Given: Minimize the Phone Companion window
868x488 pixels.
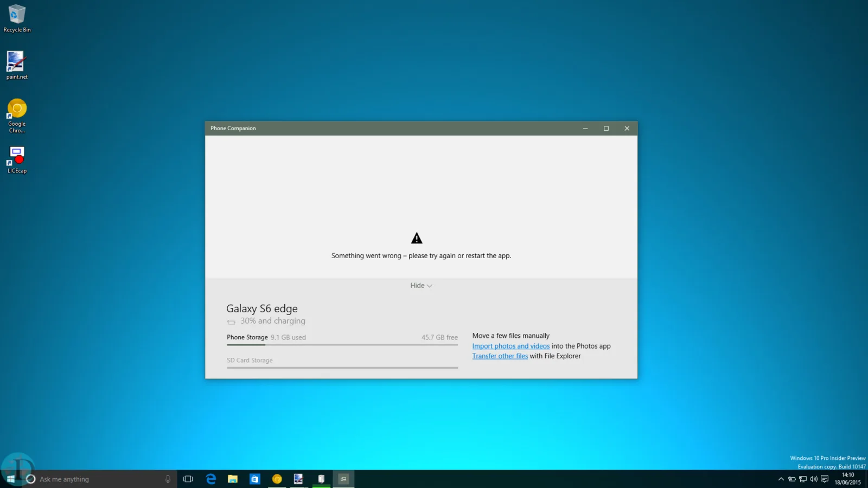Looking at the screenshot, I should pyautogui.click(x=585, y=129).
